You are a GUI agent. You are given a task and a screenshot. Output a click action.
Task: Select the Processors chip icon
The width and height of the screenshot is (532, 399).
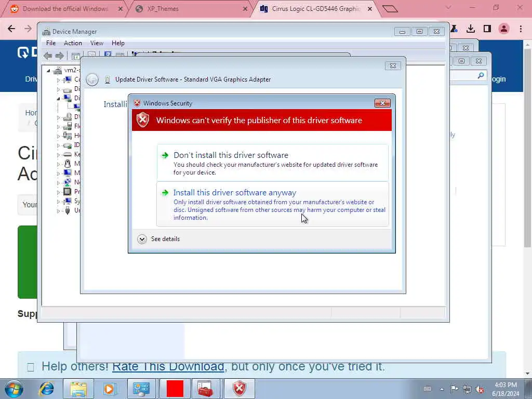(68, 192)
